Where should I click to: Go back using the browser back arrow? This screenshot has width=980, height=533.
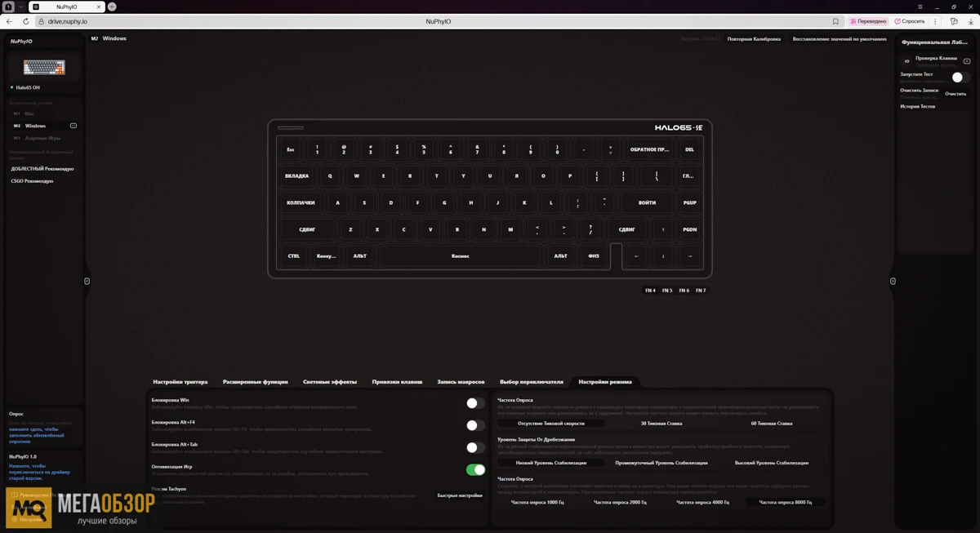point(9,21)
